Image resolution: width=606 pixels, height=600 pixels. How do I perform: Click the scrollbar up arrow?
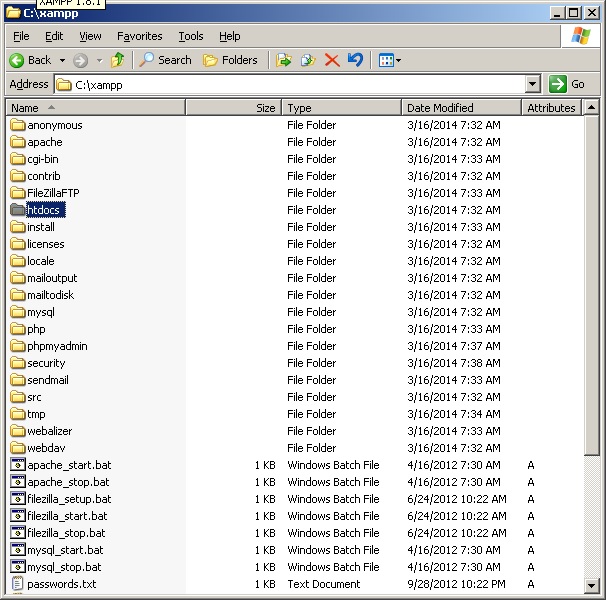point(591,107)
